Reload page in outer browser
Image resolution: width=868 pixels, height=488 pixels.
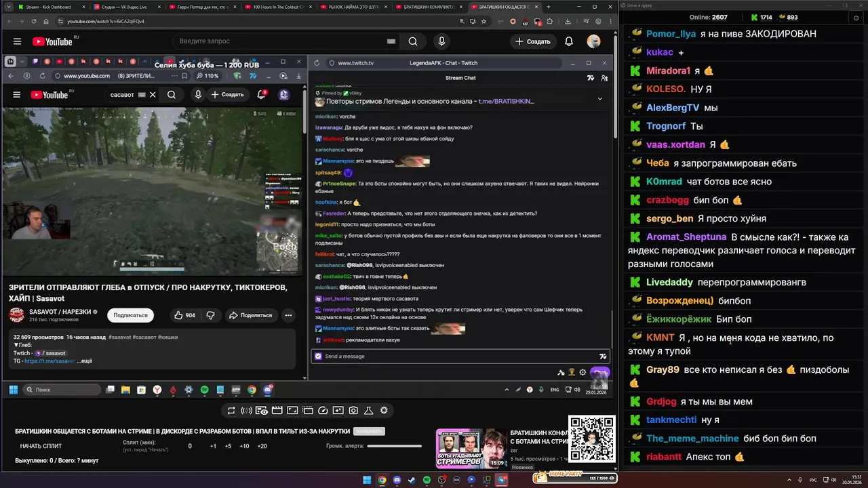[35, 21]
